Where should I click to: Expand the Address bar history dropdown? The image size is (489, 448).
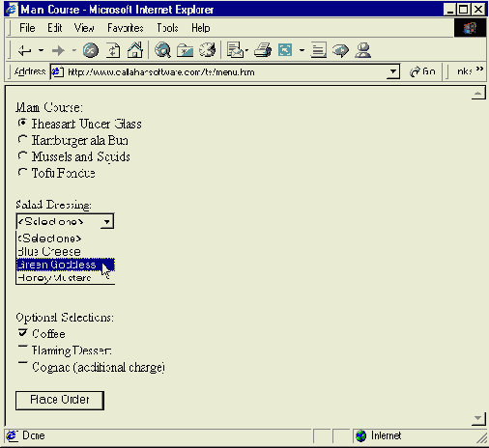pos(392,71)
